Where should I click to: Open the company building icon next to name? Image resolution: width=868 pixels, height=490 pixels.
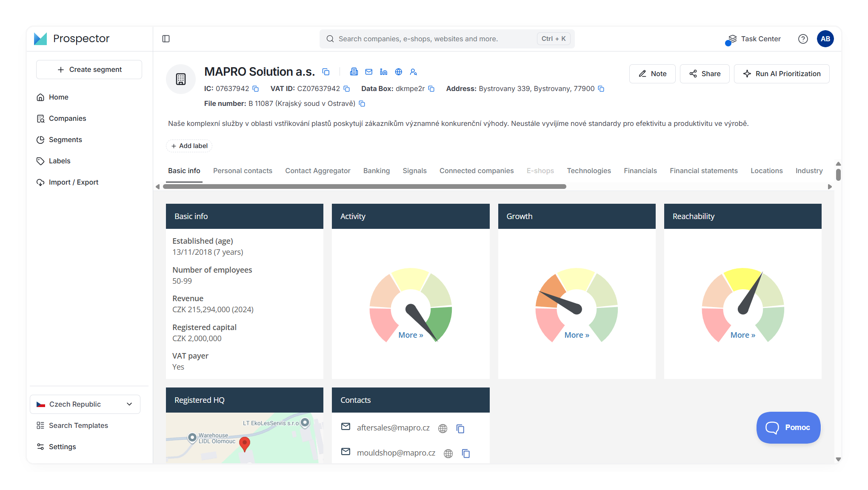[354, 72]
